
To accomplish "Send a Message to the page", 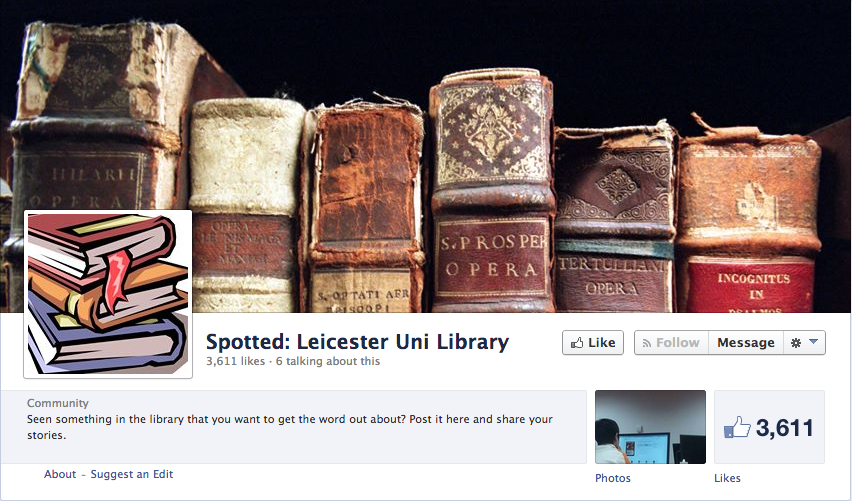I will pyautogui.click(x=746, y=343).
